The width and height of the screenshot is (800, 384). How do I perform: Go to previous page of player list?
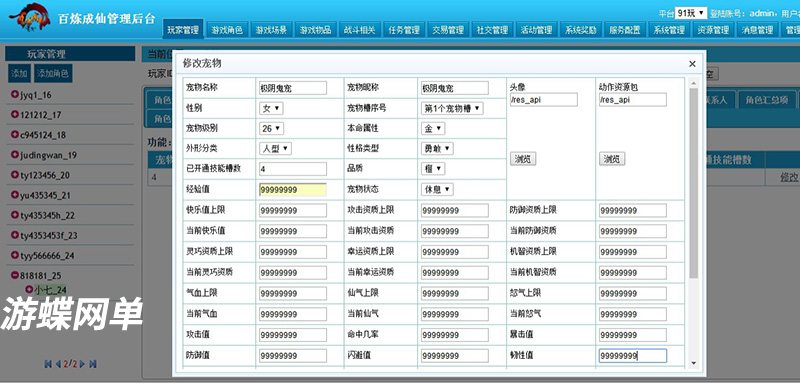[58, 364]
